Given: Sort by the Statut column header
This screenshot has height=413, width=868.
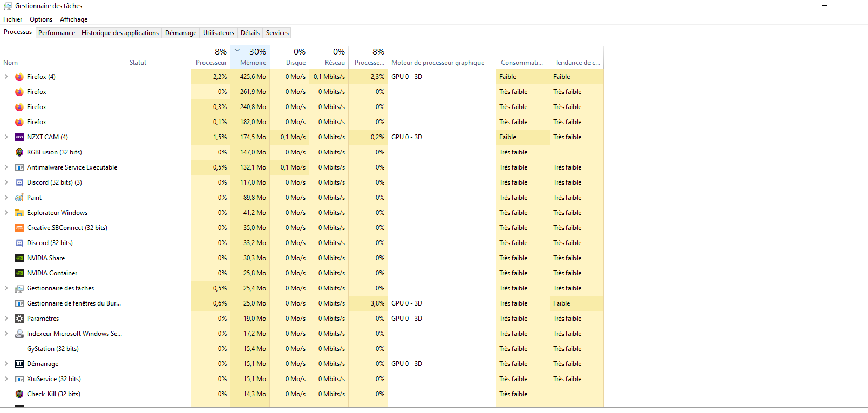Looking at the screenshot, I should (x=159, y=57).
